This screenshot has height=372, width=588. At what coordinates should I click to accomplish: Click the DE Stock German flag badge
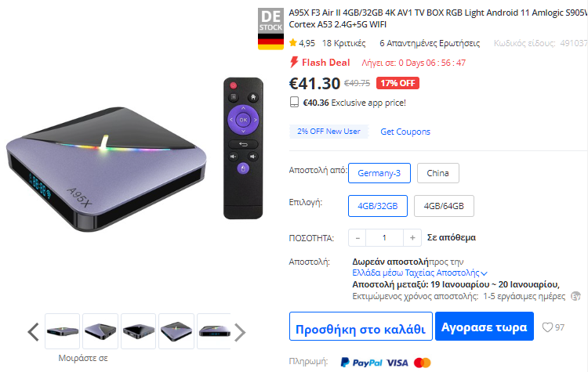(270, 29)
